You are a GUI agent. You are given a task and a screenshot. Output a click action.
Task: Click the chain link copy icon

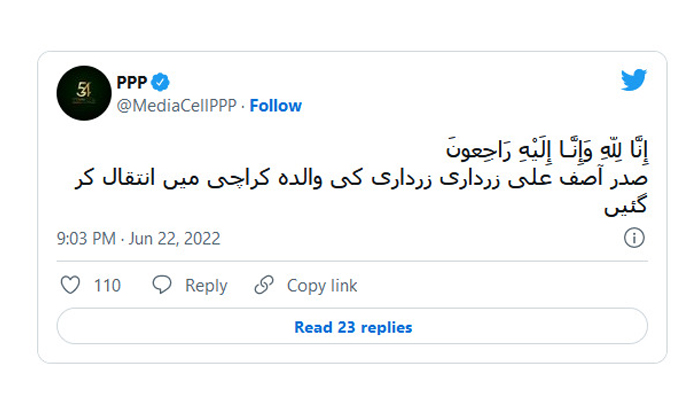[264, 286]
